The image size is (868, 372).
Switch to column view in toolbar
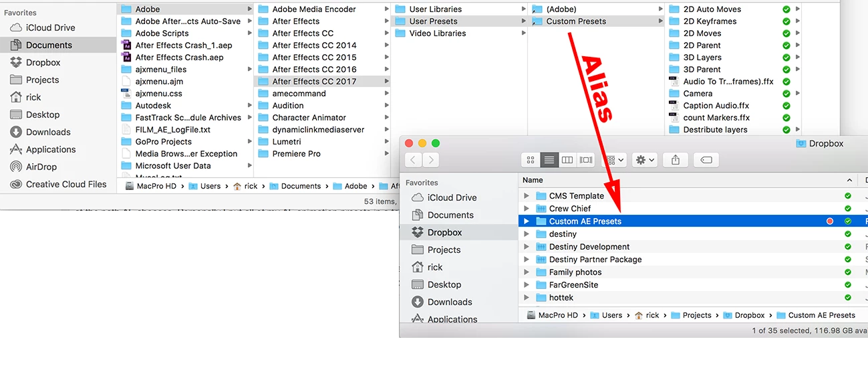(x=568, y=160)
